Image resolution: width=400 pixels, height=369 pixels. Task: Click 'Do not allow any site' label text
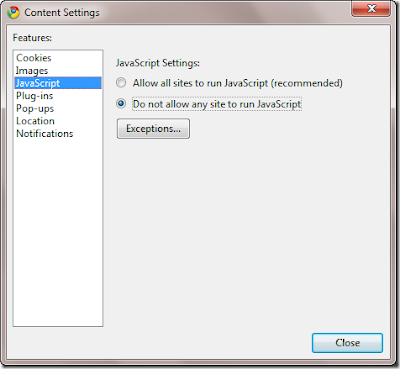click(x=217, y=104)
